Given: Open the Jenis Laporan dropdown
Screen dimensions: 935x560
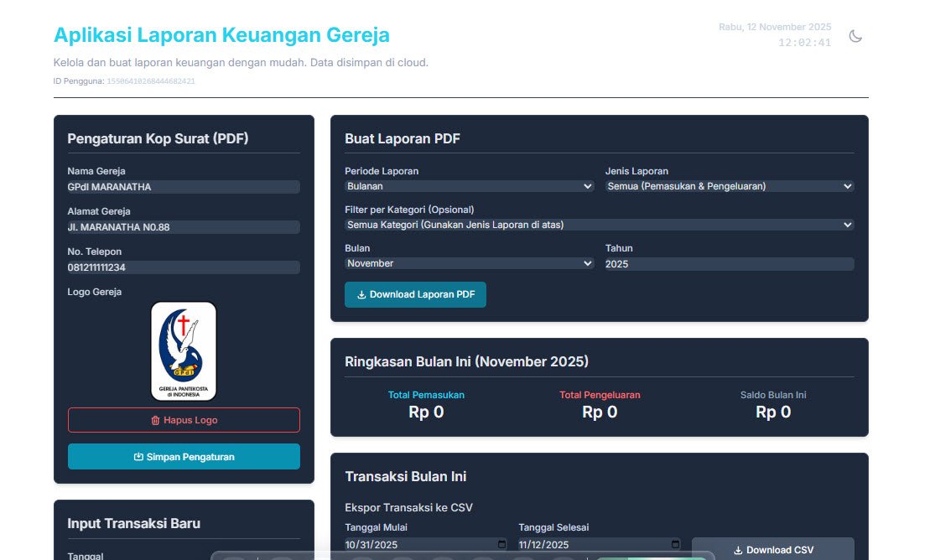Looking at the screenshot, I should (x=730, y=186).
